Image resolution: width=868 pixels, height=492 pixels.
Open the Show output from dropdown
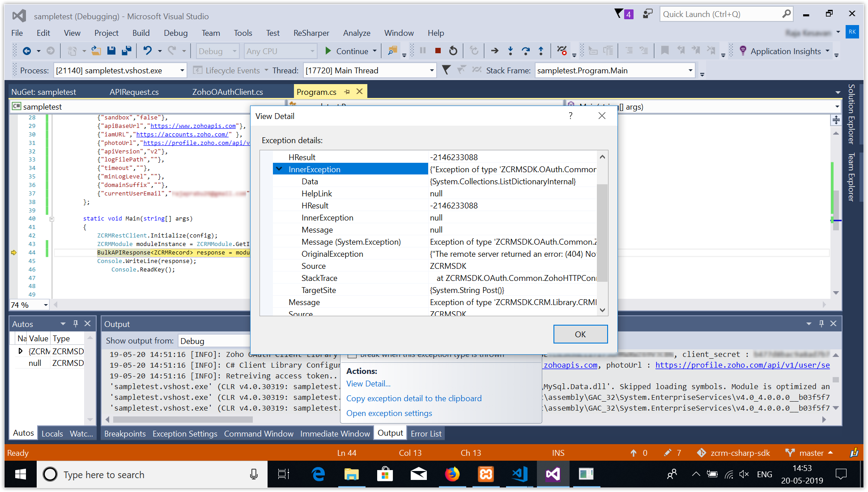click(214, 341)
